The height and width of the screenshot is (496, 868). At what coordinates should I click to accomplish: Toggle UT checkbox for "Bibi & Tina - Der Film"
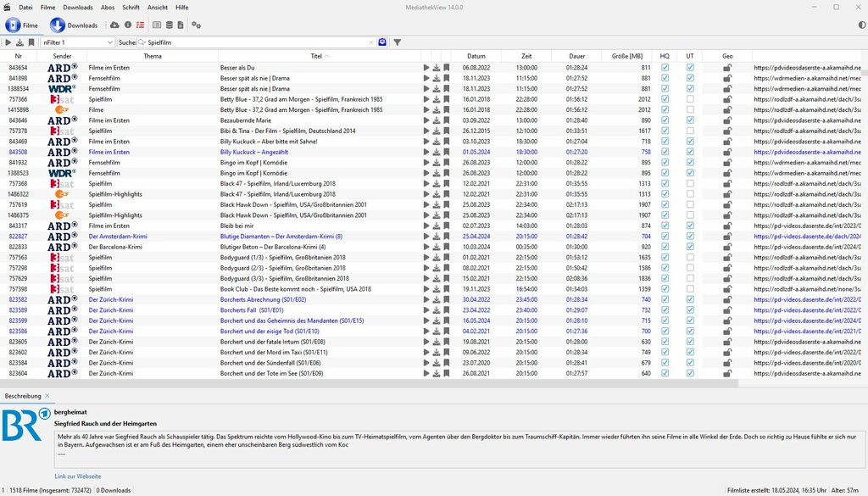pyautogui.click(x=690, y=131)
